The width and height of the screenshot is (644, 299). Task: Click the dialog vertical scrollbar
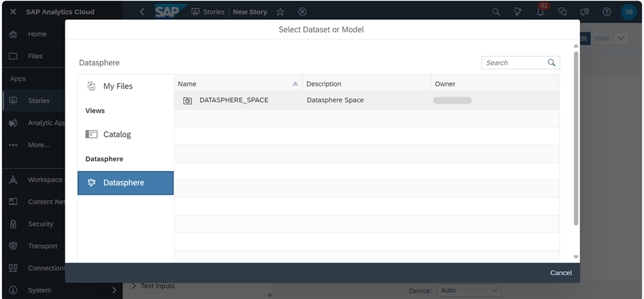click(576, 139)
